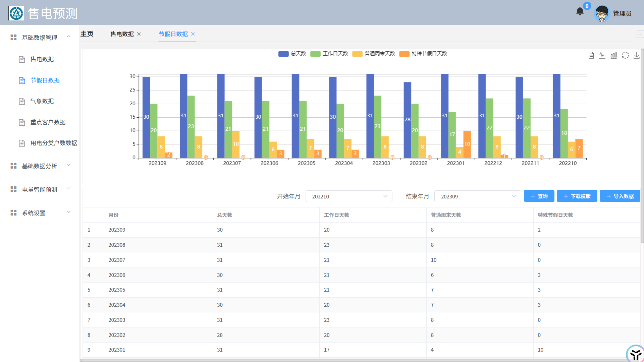Switch chart to line type icon
Screen dimensions: 644x362
point(602,55)
